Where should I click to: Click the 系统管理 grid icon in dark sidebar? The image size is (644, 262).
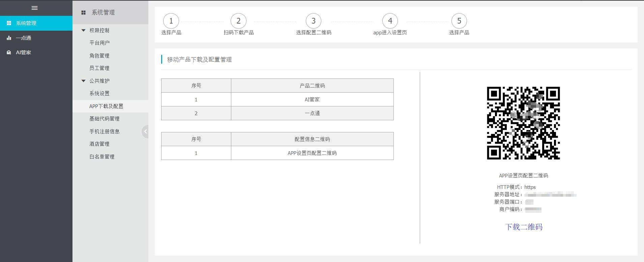click(9, 23)
